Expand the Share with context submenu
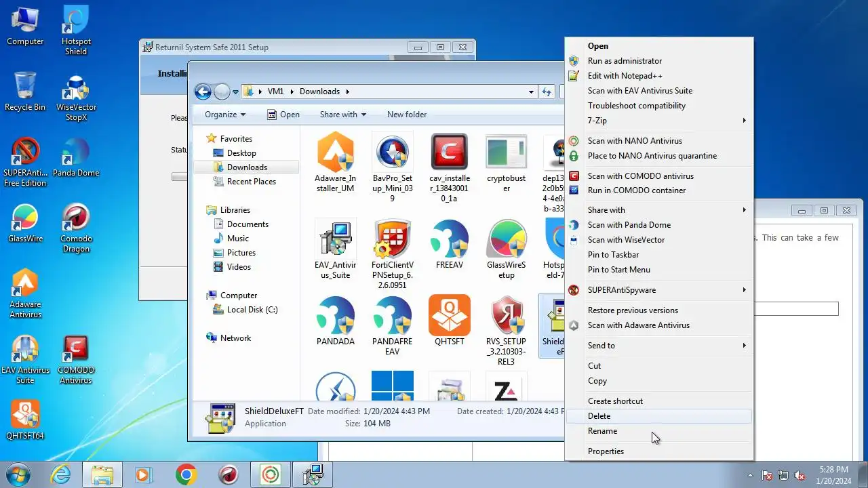This screenshot has height=488, width=868. pos(658,210)
